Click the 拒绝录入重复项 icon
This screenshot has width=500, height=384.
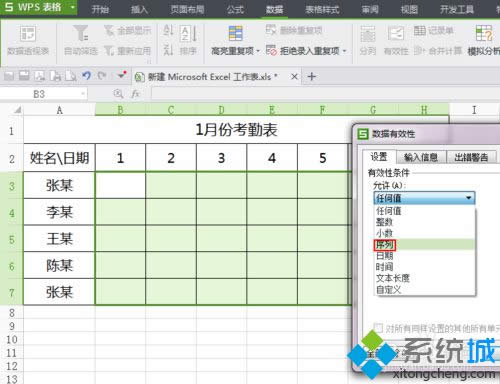coord(271,50)
